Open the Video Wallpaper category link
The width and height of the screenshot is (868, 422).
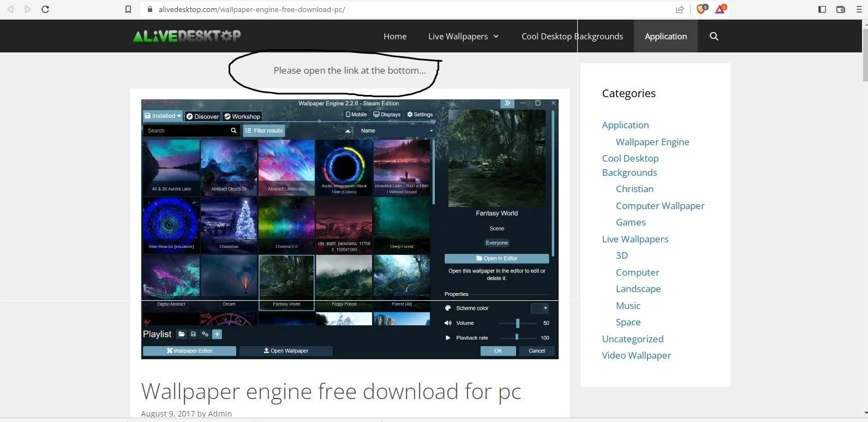coord(636,355)
